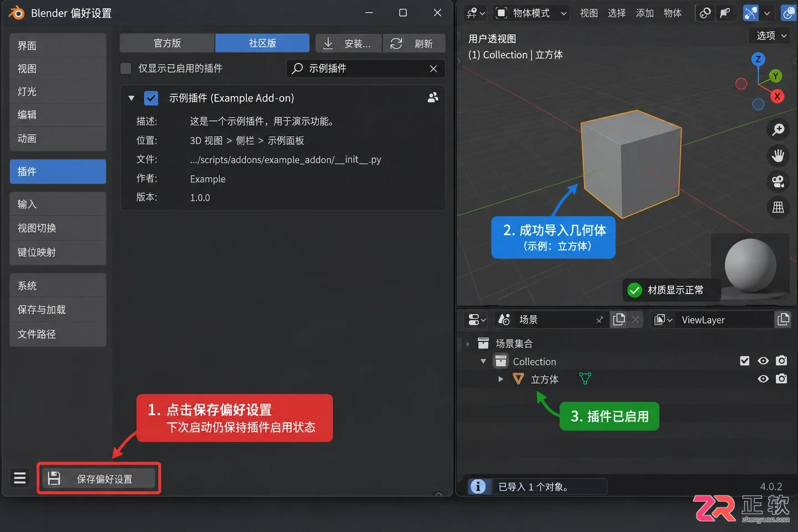
Task: Open the 系统 preferences section
Action: pos(58,285)
